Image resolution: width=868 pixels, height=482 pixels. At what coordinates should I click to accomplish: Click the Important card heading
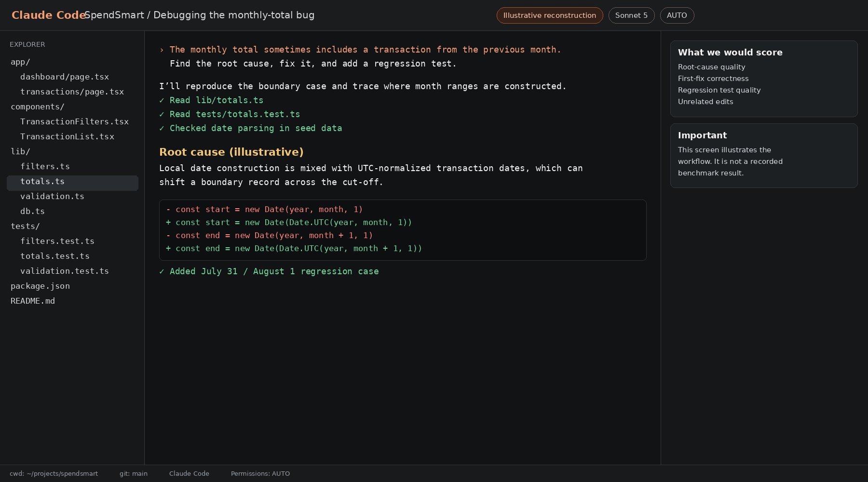pyautogui.click(x=702, y=135)
